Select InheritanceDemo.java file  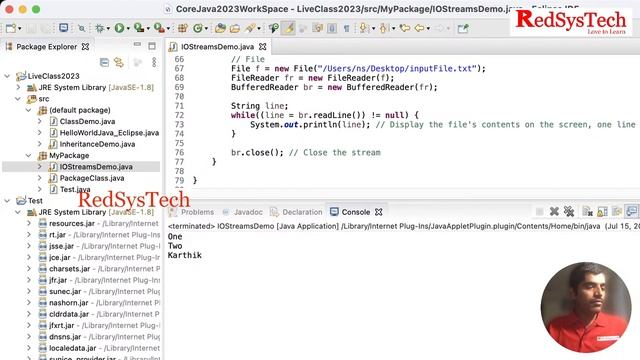click(x=97, y=144)
